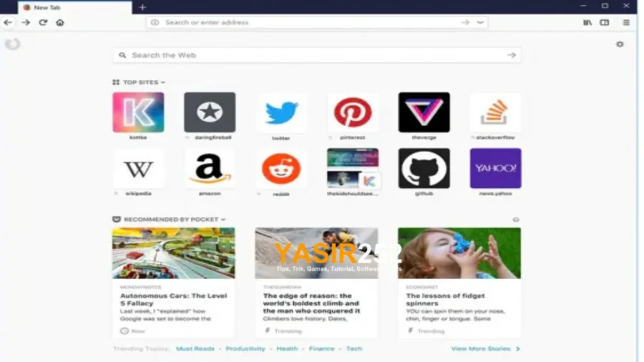Click the Top Sites grid icon

[x=116, y=82]
